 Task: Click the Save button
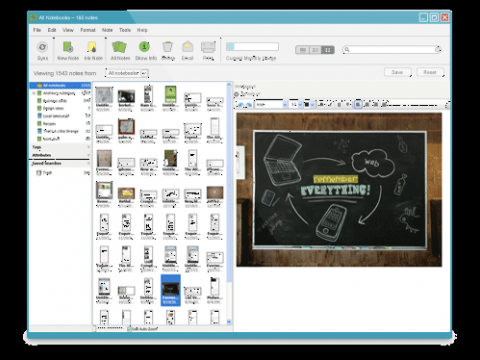[397, 72]
